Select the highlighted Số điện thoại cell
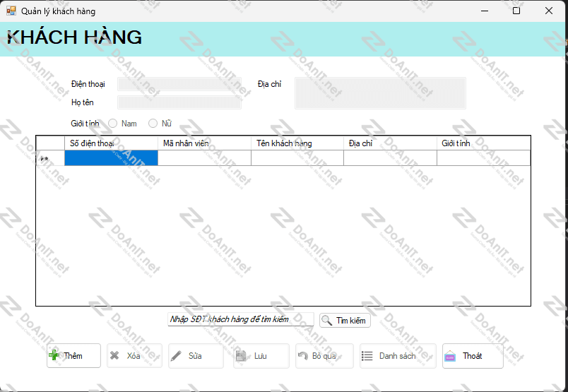568x392 pixels. click(x=111, y=158)
